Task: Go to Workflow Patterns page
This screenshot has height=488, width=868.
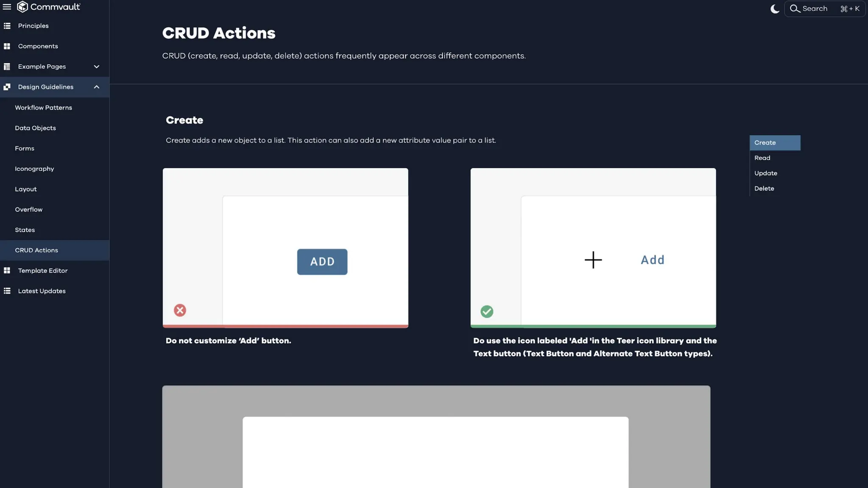Action: [x=43, y=108]
